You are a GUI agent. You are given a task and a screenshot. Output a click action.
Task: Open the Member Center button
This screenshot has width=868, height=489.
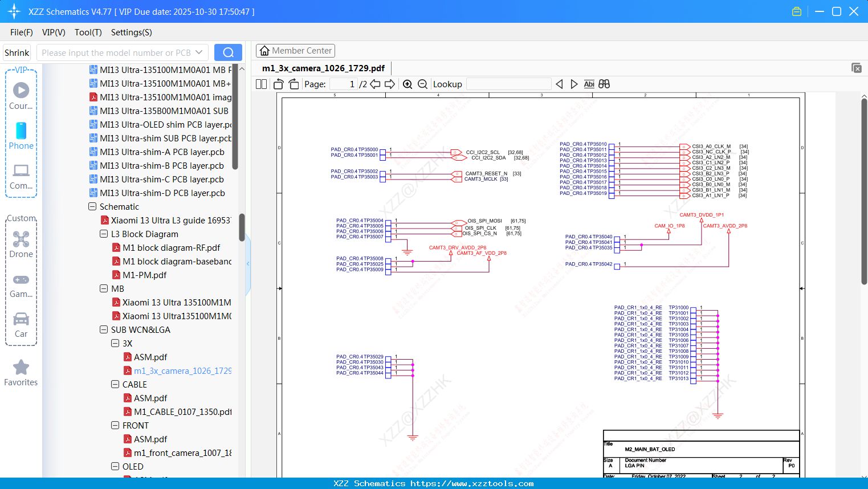(x=295, y=51)
